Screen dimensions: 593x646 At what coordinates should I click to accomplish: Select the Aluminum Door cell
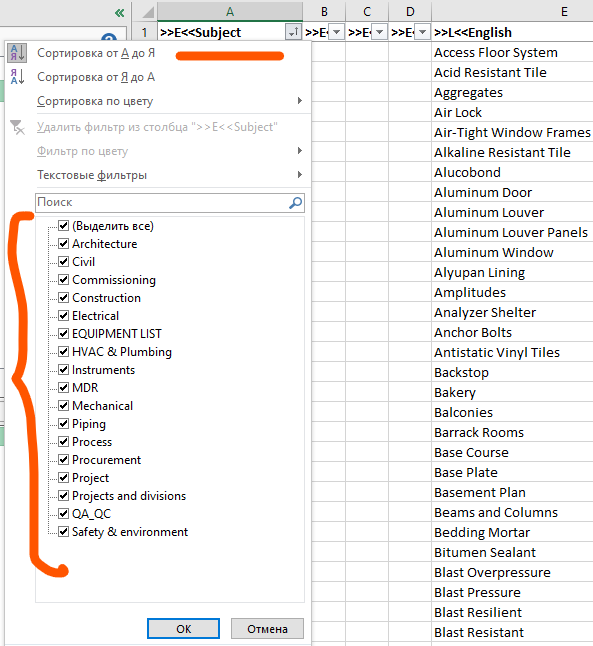513,192
